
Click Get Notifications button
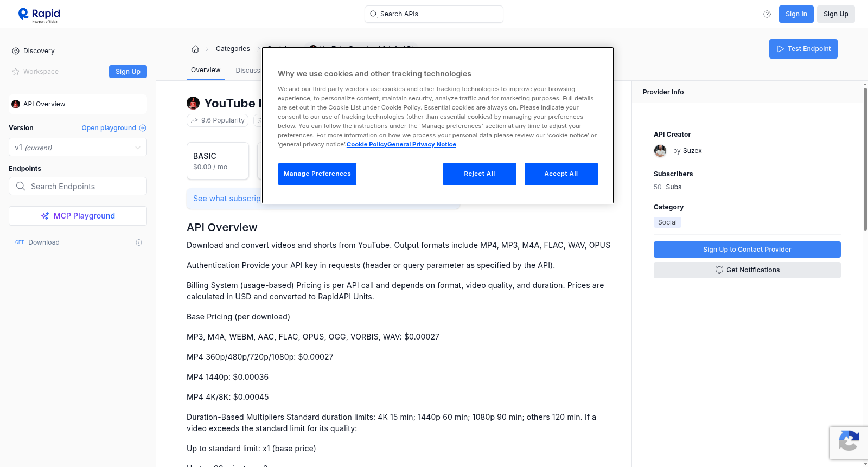[x=747, y=270]
